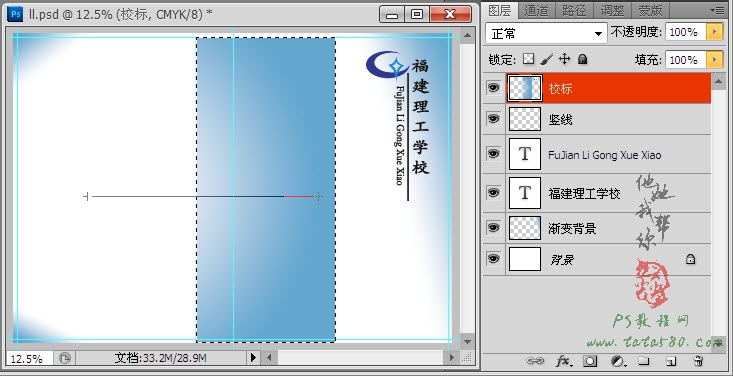
Task: Click T thumbnail of FuJian Li Gong layer
Action: click(x=525, y=154)
